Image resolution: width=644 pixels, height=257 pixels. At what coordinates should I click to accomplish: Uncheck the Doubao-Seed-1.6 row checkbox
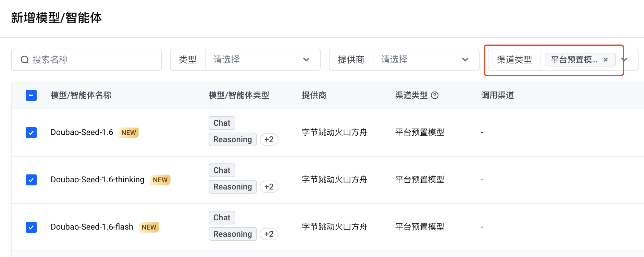(x=31, y=133)
